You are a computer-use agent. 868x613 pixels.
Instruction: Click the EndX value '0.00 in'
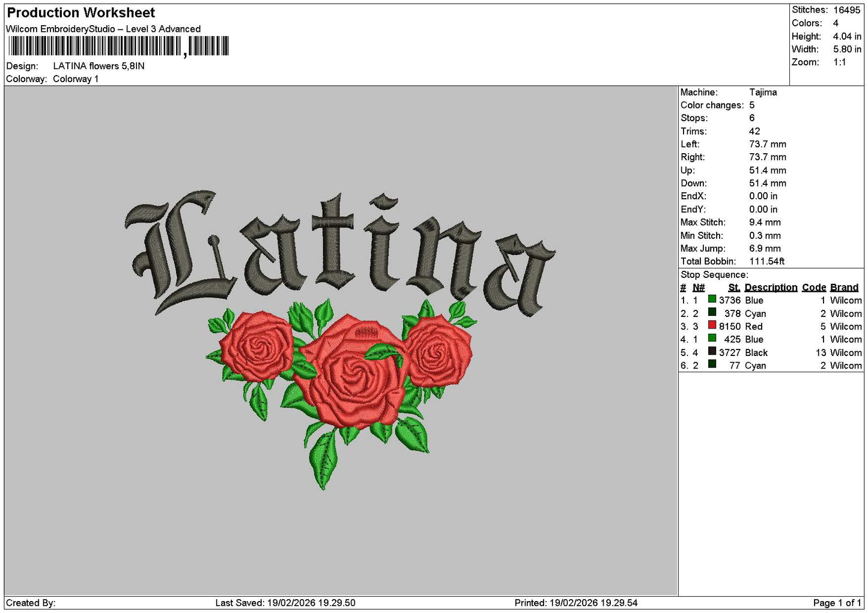pyautogui.click(x=763, y=196)
